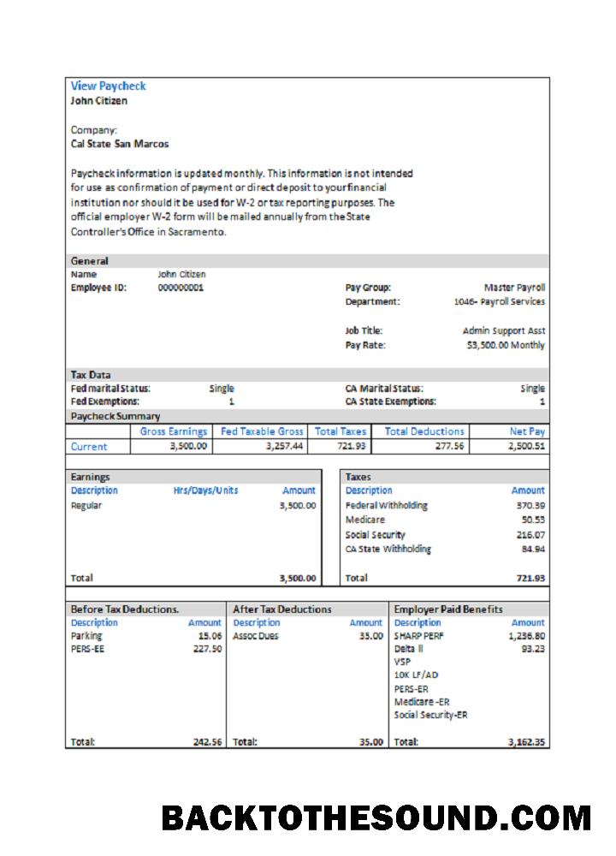Click the VSP benefit row
This screenshot has width=616, height=856.
pos(402,662)
